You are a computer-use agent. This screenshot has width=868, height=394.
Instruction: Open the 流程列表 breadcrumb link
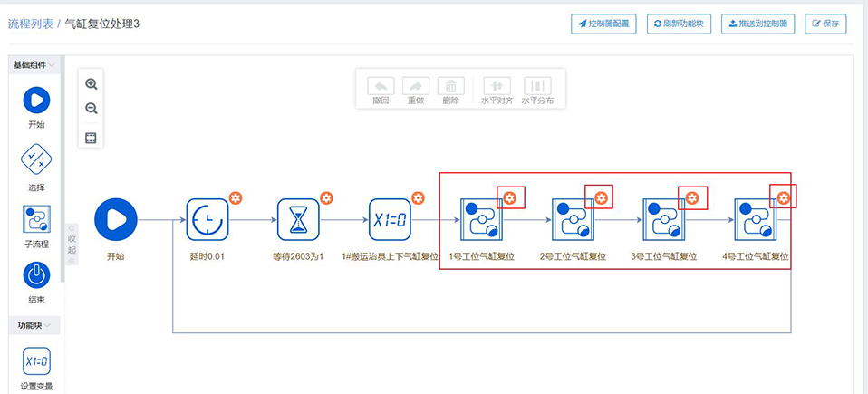click(x=31, y=24)
